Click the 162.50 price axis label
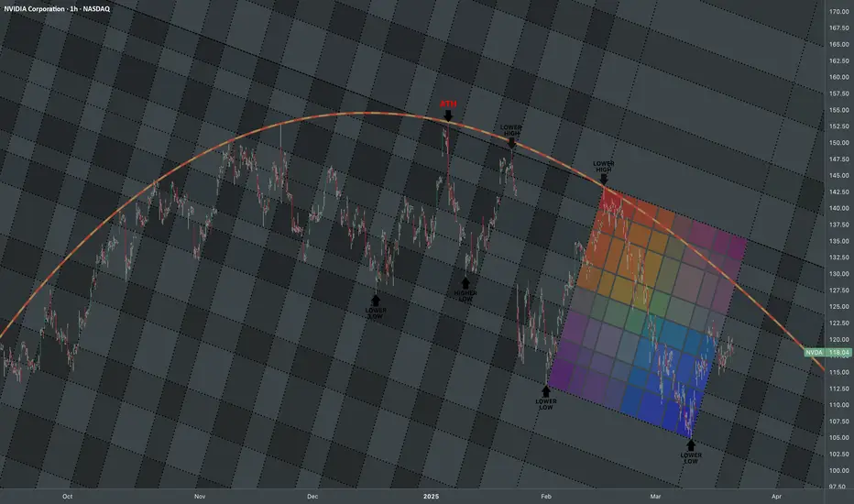This screenshot has width=854, height=504. [839, 60]
